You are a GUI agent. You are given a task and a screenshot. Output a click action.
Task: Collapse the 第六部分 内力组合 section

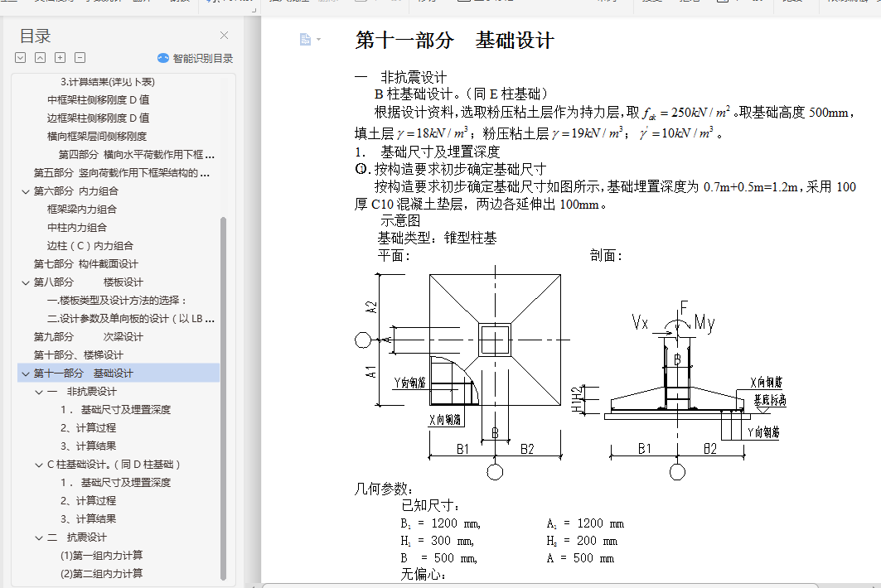click(26, 191)
